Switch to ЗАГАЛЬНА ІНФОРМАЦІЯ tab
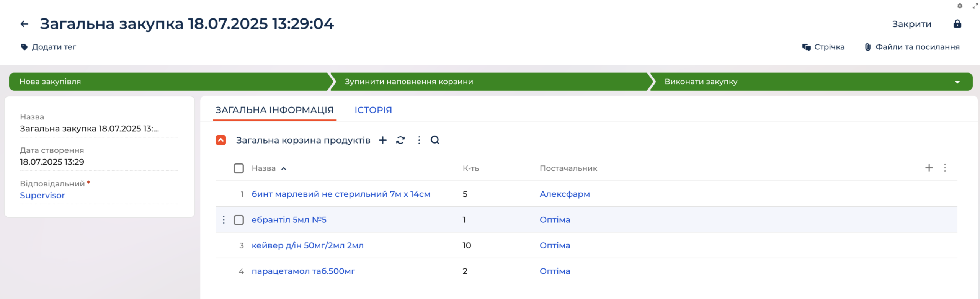The height and width of the screenshot is (299, 980). point(274,110)
